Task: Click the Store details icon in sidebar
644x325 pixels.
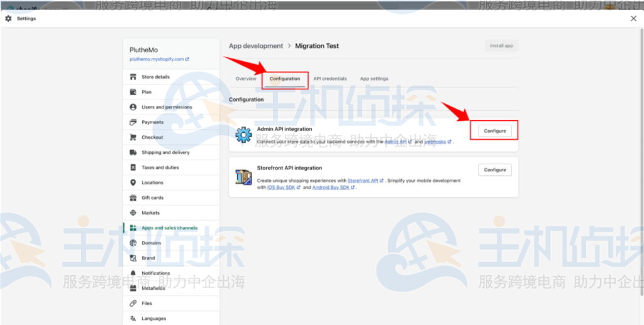Action: point(133,77)
